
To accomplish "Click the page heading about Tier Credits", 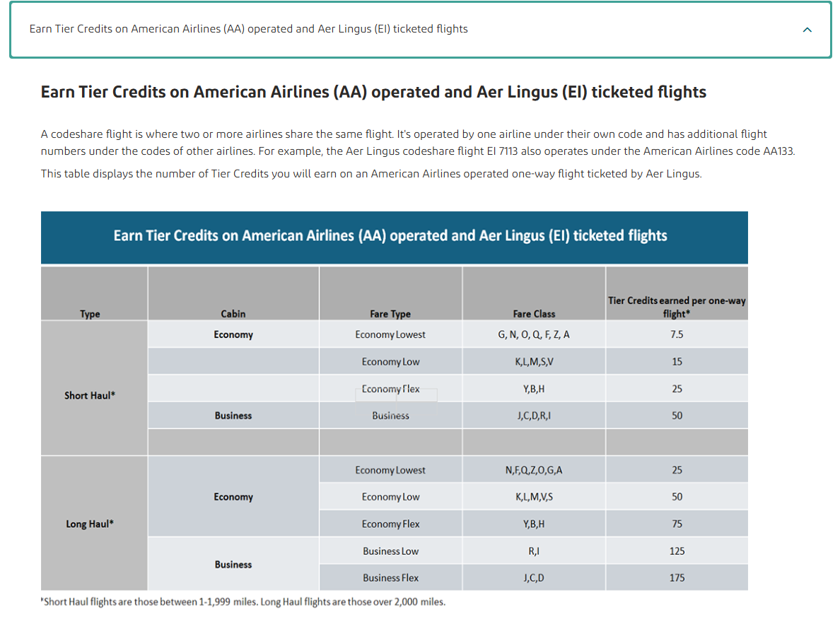I will [373, 91].
